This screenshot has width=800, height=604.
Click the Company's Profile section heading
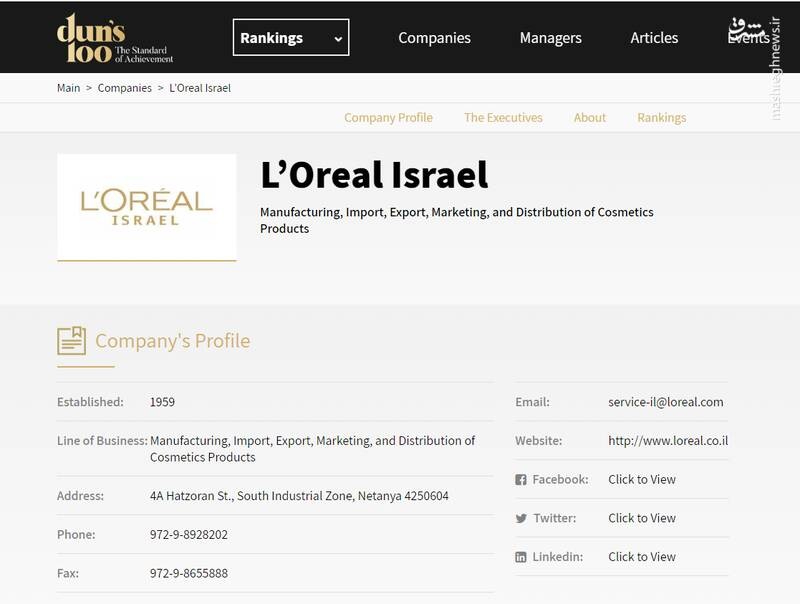click(172, 341)
